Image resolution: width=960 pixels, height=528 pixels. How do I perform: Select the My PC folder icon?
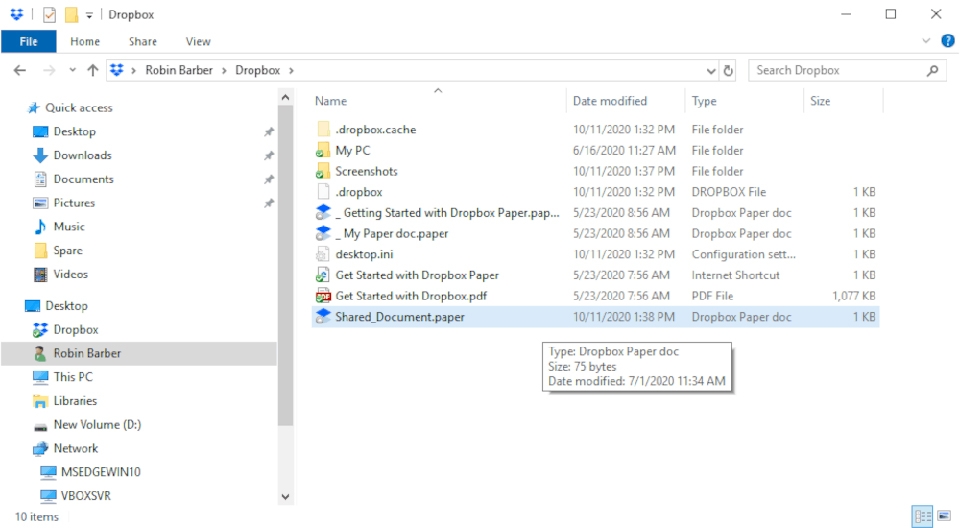[323, 151]
